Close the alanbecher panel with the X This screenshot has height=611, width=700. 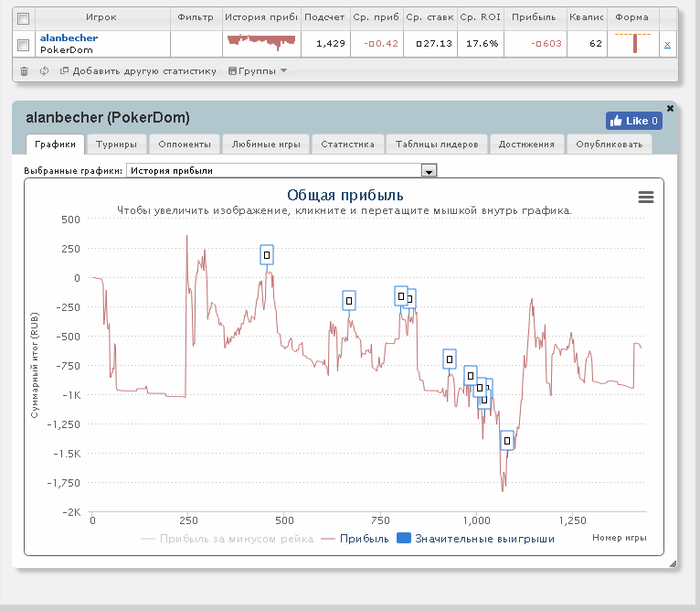[x=670, y=108]
